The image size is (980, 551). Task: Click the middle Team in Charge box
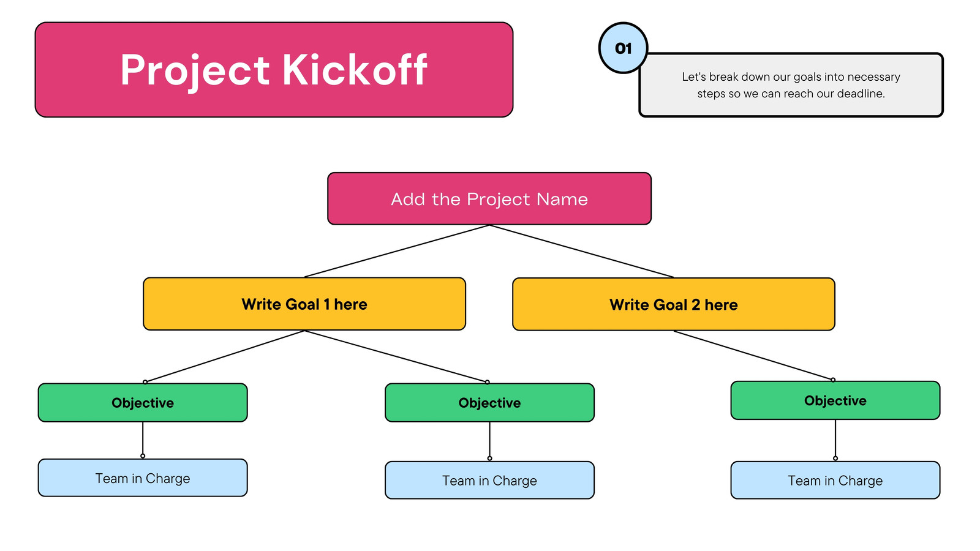[x=489, y=480]
